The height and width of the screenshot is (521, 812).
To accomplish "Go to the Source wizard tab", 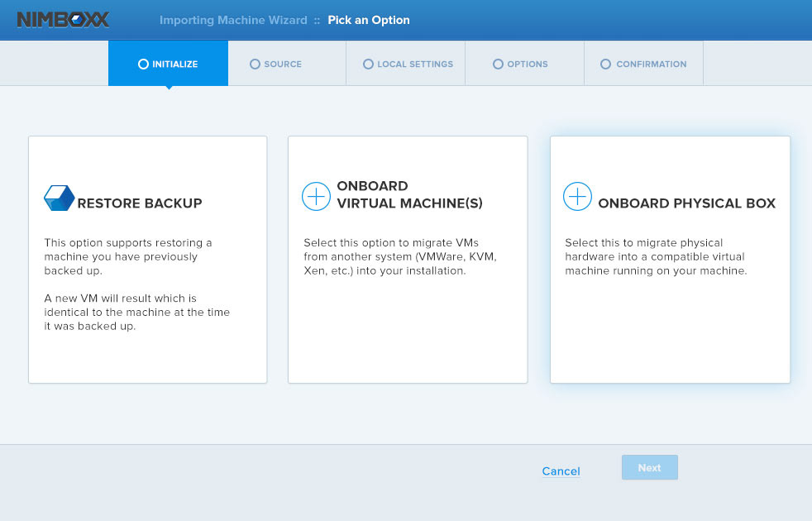I will click(288, 63).
